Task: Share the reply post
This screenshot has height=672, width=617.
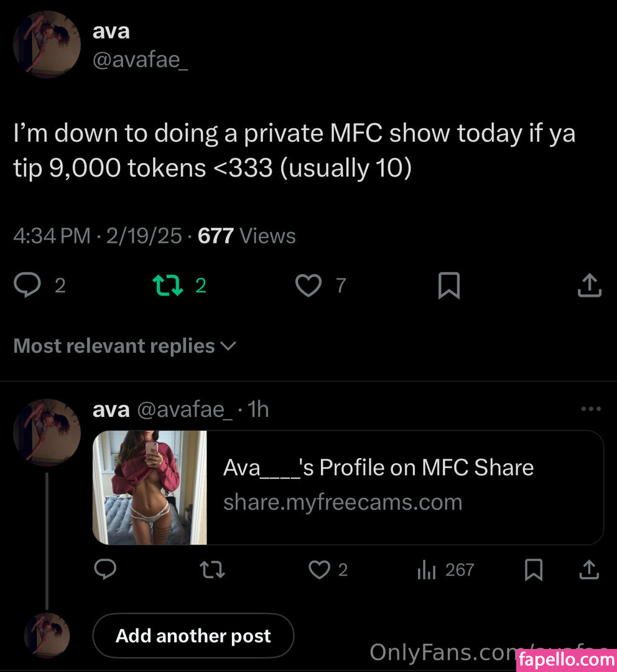Action: click(x=590, y=569)
